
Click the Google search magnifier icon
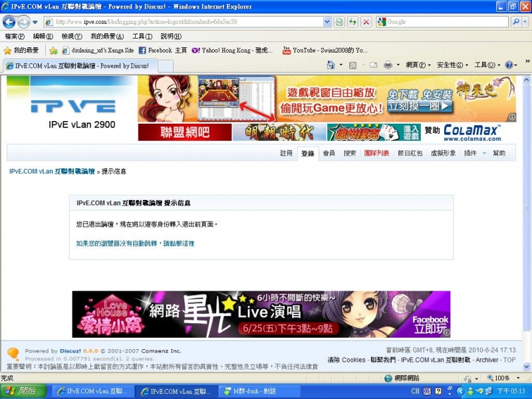pos(517,22)
